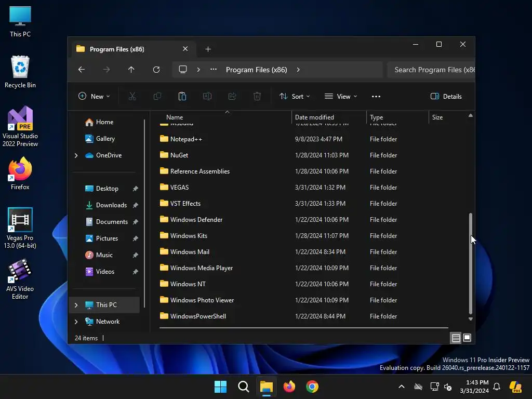Open the View dropdown menu

click(x=341, y=96)
